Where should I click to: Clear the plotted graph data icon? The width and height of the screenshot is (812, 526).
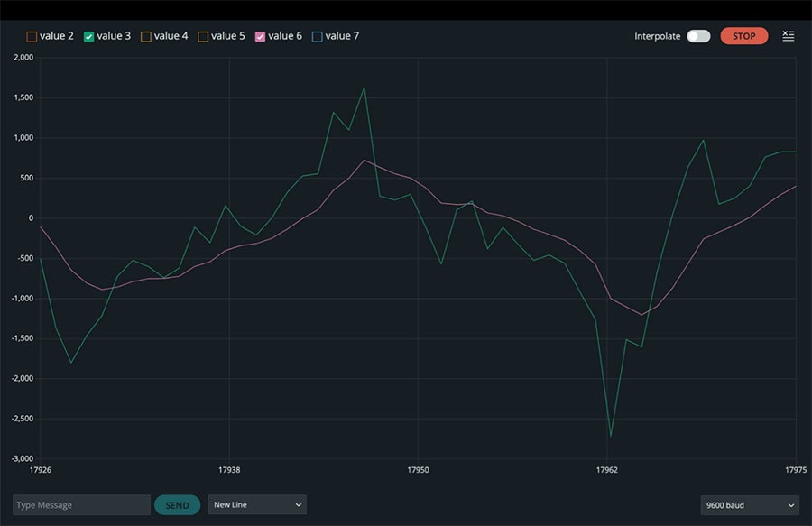789,36
